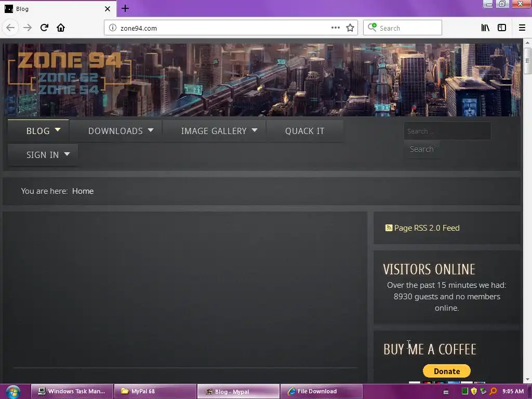Click the yellow security shield tray icon
532x399 pixels.
coord(474,391)
